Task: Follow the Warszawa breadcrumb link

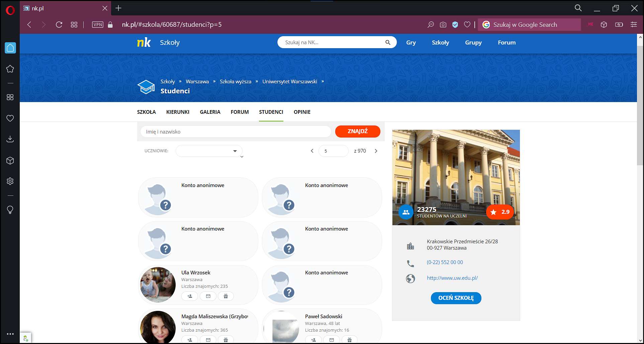Action: click(x=197, y=81)
